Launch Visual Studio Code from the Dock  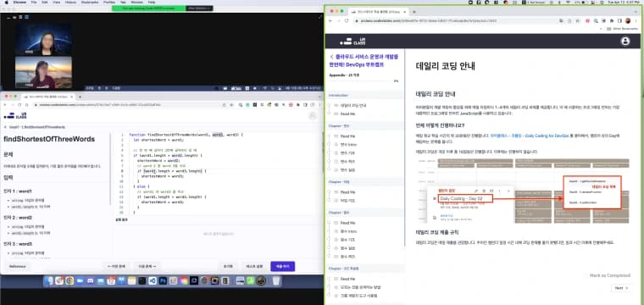[153, 281]
